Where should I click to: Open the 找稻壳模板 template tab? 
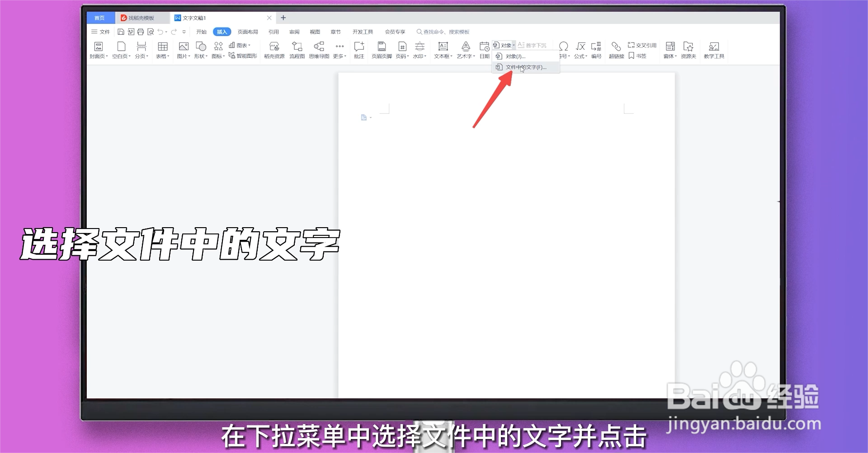[x=142, y=18]
